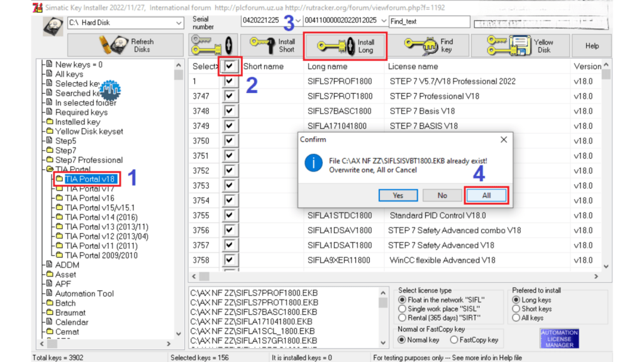The width and height of the screenshot is (644, 362).
Task: Select the New keys = 0 tree node
Action: 79,65
